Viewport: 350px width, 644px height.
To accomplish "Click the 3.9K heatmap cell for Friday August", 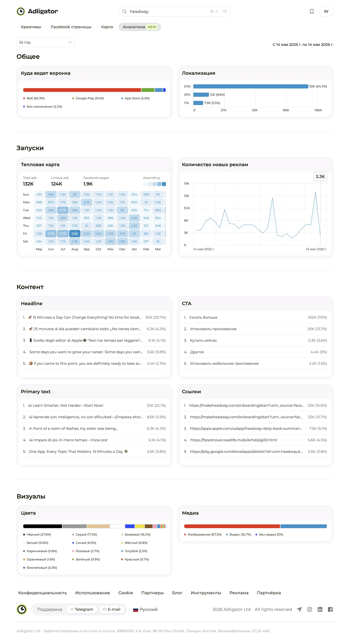I will pyautogui.click(x=75, y=234).
